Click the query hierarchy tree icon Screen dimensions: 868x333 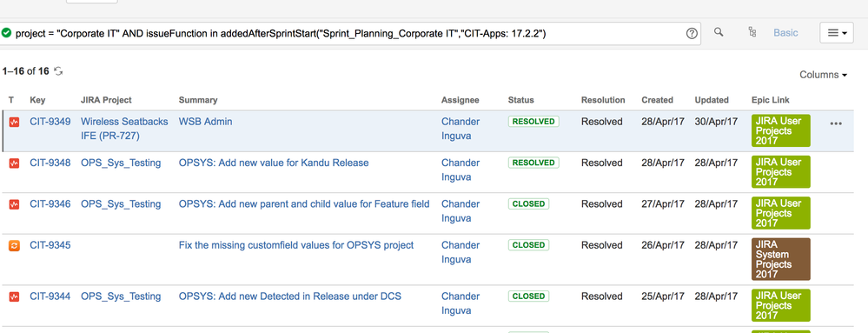click(x=752, y=32)
